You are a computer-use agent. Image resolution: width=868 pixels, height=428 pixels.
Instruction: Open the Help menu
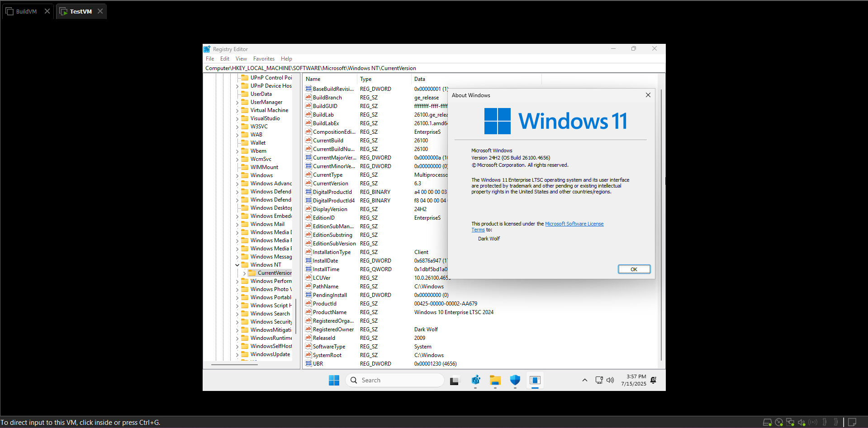click(286, 59)
